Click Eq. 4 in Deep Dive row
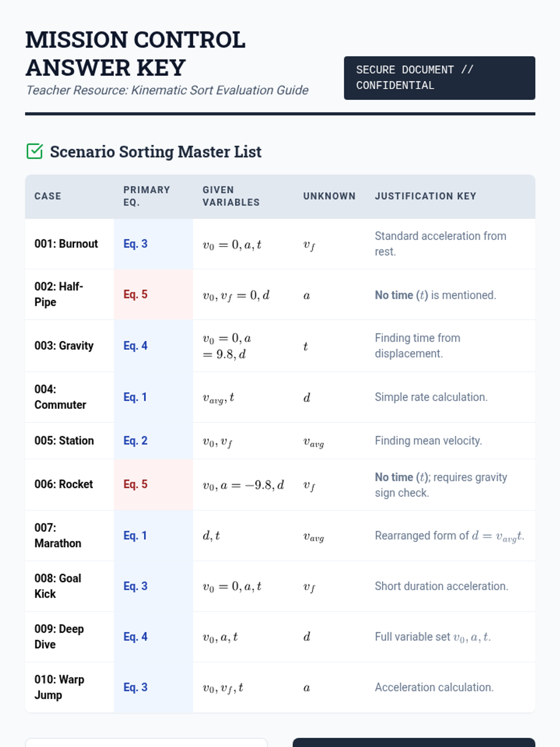The width and height of the screenshot is (560, 747). tap(135, 637)
